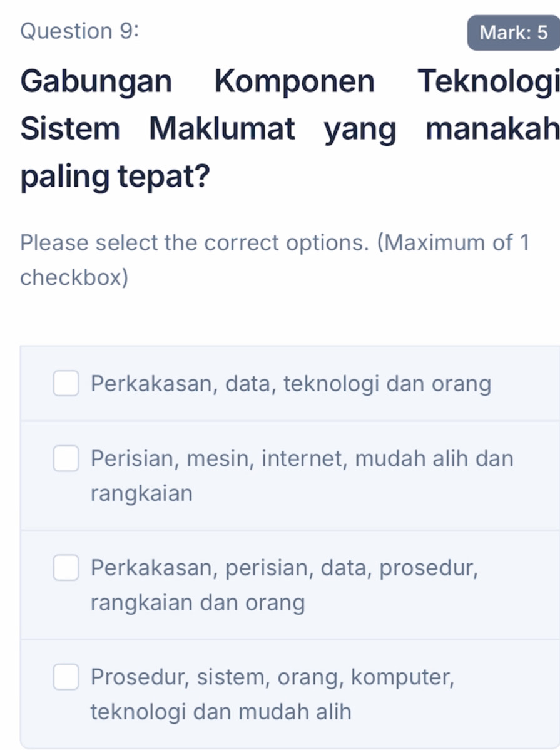This screenshot has height=750, width=560.
Task: Select checkbox next to "Perkakasan, perisian, data, prosedur"
Action: pos(66,568)
